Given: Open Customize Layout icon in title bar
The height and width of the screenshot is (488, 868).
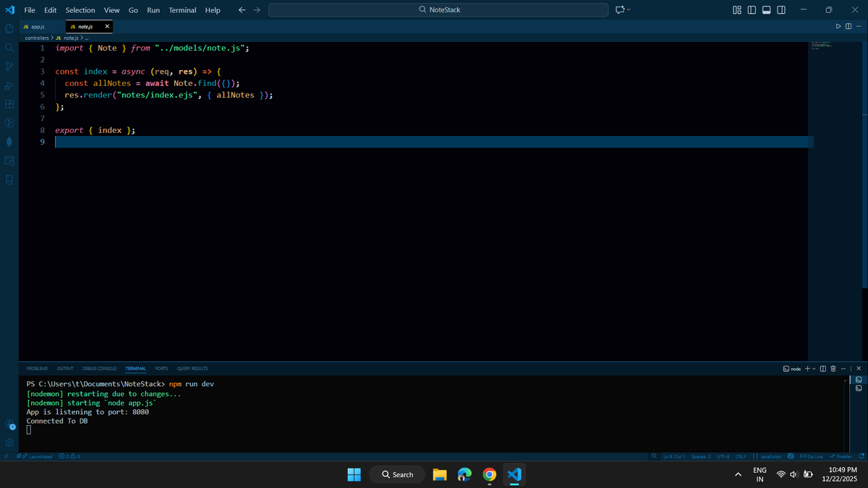Looking at the screenshot, I should (x=737, y=9).
